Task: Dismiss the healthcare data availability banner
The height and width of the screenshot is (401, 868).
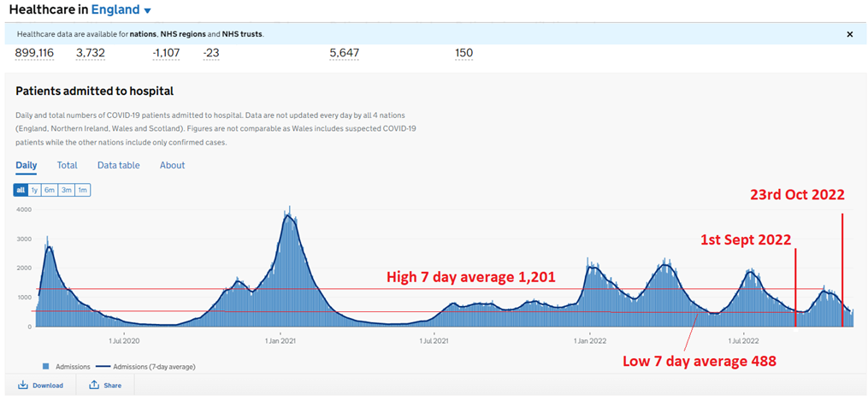Action: pos(849,34)
